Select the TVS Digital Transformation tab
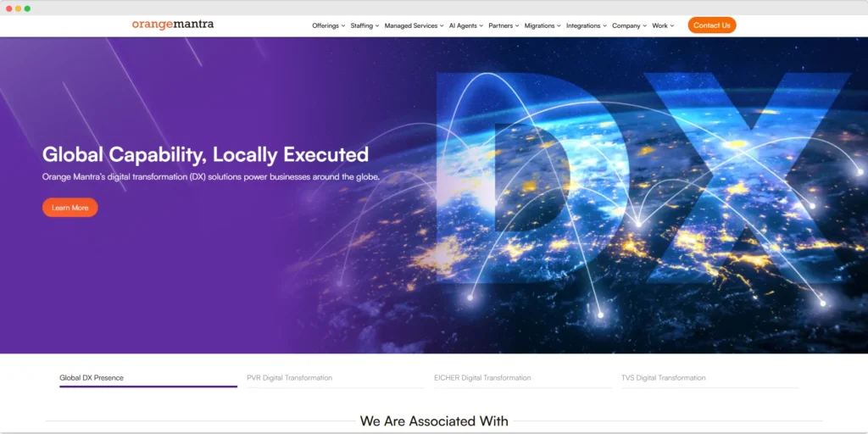868x434 pixels. [709, 378]
